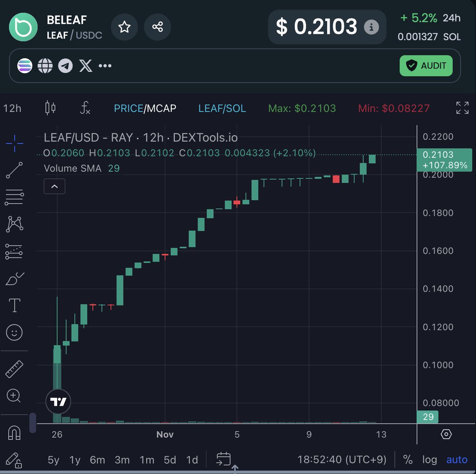Toggle the LEAF/SOL pair denomination
The width and height of the screenshot is (476, 474).
click(x=222, y=108)
